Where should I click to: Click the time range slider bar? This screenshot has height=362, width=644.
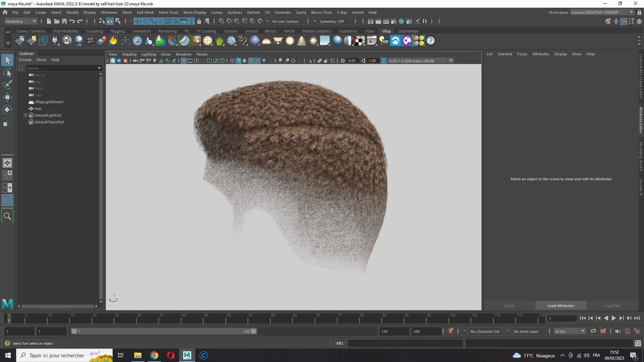163,331
